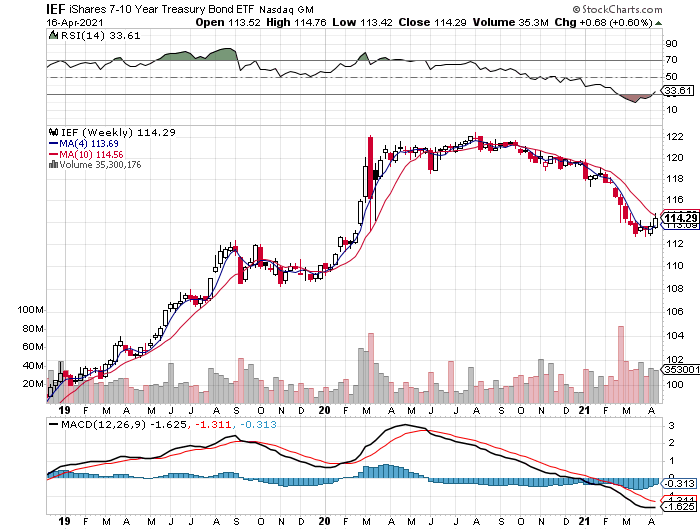Click the iShares 7-10 Year Treasury Bond ETF name
Screen dimensions: 700x530
[162, 9]
